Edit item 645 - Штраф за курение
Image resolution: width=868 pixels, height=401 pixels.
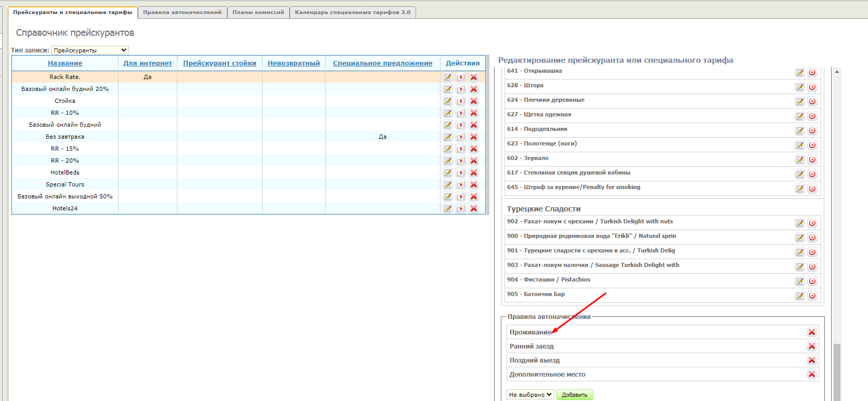[800, 189]
